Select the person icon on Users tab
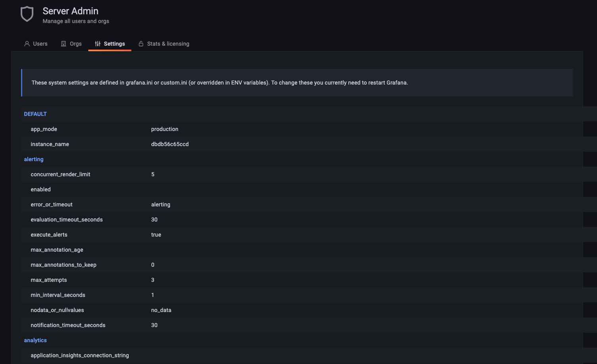 pos(27,44)
